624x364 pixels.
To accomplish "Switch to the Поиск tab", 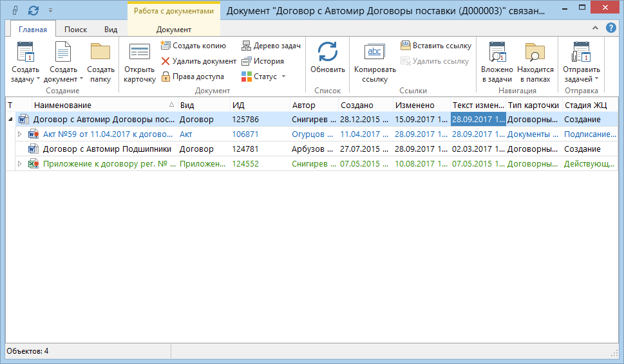I will (x=75, y=30).
